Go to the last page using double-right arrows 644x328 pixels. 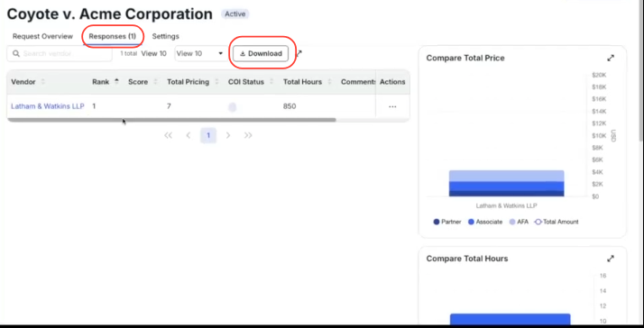248,135
